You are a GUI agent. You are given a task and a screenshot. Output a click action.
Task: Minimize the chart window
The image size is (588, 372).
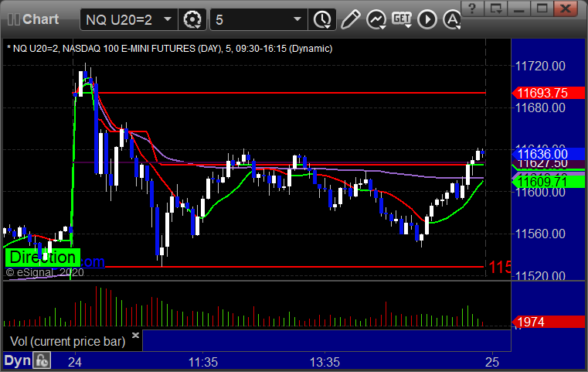(x=518, y=9)
